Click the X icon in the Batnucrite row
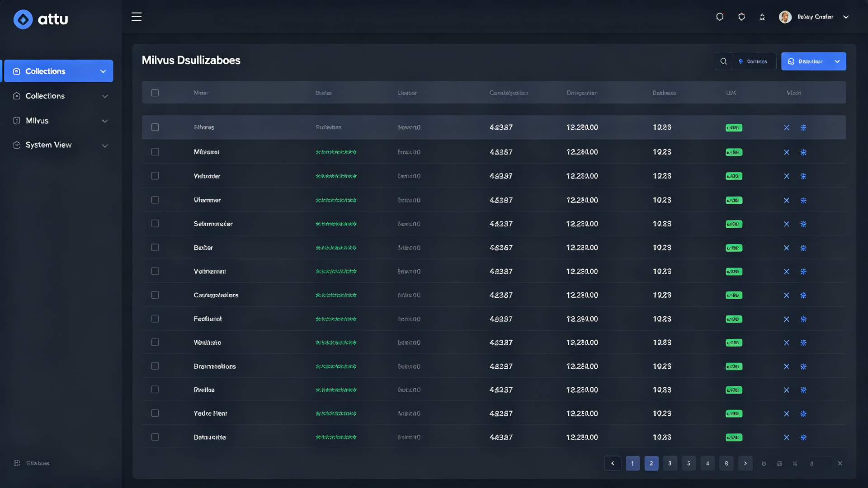Screen dimensions: 868x488 pyautogui.click(x=787, y=438)
